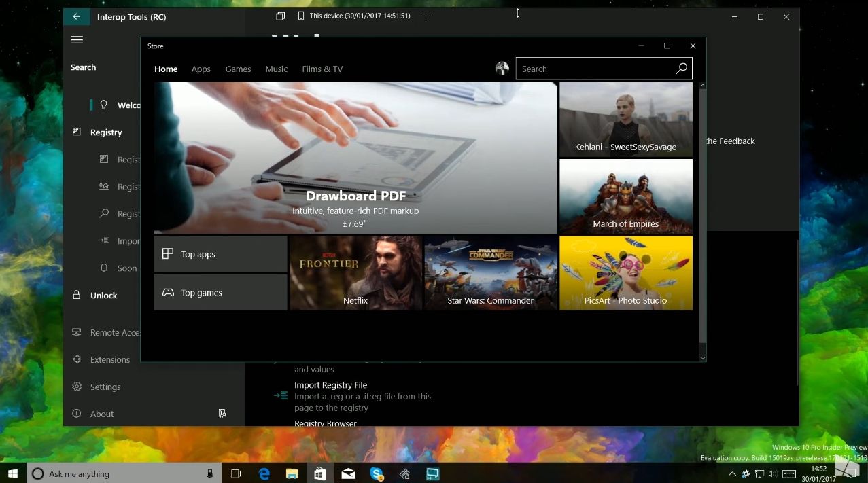Click the Interop Tools taskbar icon
Image resolution: width=868 pixels, height=483 pixels.
click(404, 473)
